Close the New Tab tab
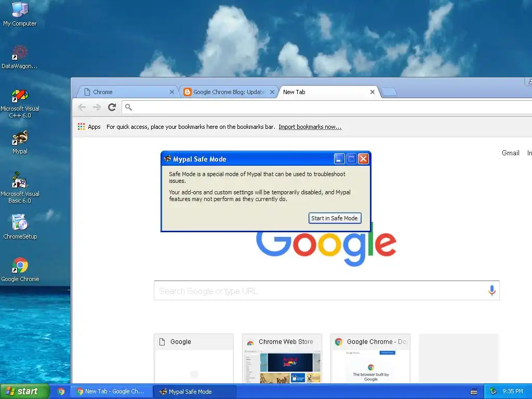This screenshot has height=399, width=532. pos(372,92)
